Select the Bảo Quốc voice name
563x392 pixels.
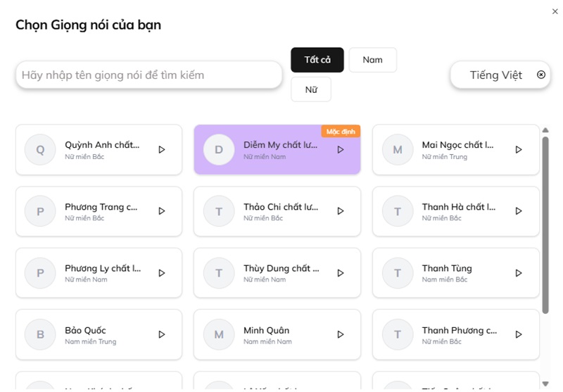(85, 330)
